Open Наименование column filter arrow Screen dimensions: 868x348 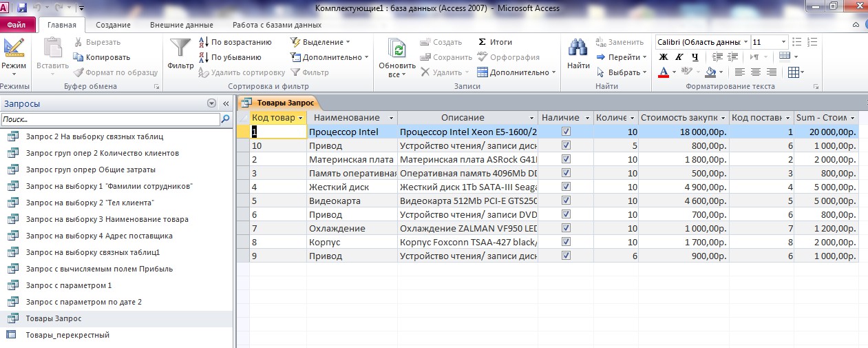coord(391,118)
